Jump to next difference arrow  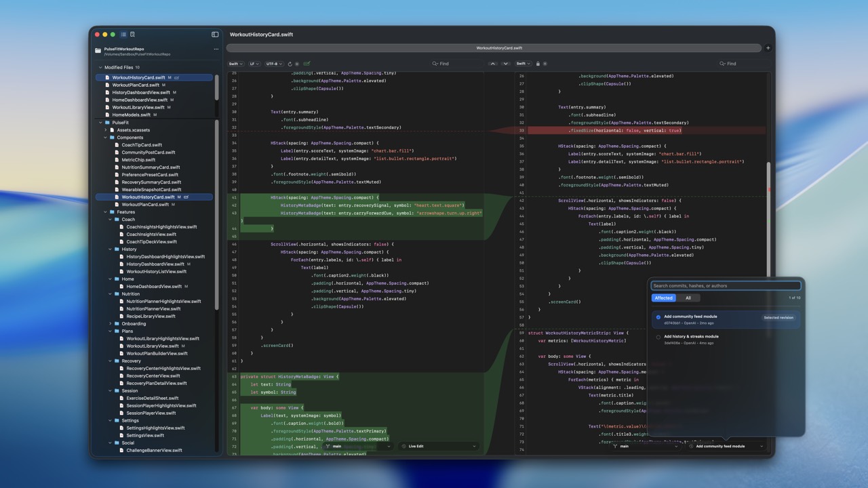coord(505,64)
